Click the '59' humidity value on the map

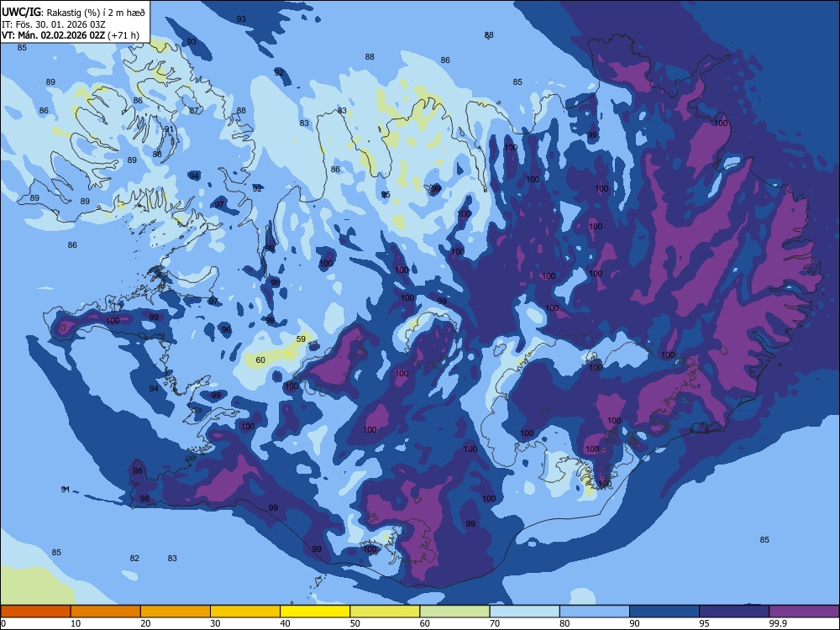coord(301,339)
